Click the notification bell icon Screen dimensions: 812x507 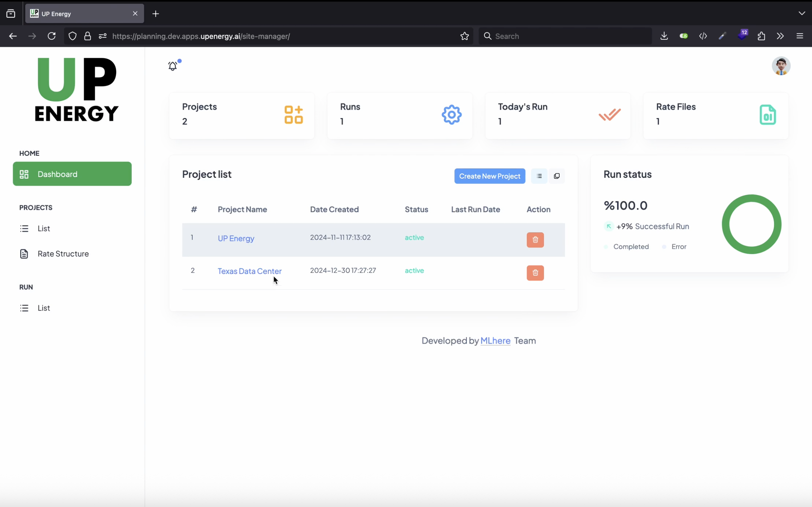tap(173, 66)
